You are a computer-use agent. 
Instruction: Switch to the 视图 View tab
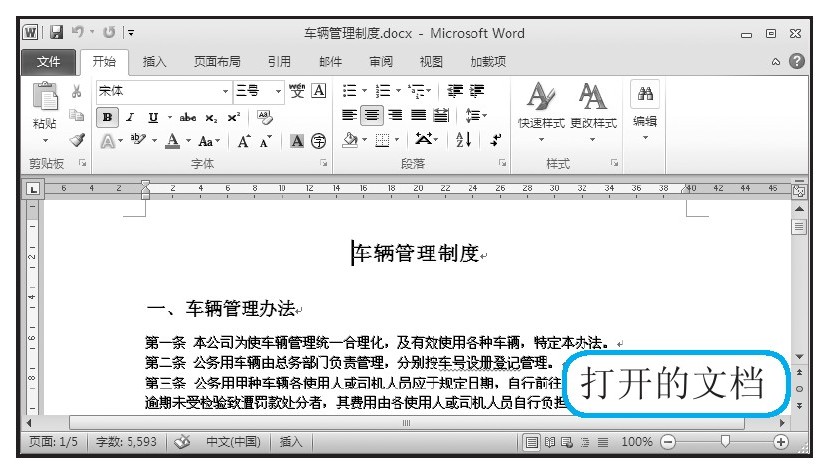(431, 62)
